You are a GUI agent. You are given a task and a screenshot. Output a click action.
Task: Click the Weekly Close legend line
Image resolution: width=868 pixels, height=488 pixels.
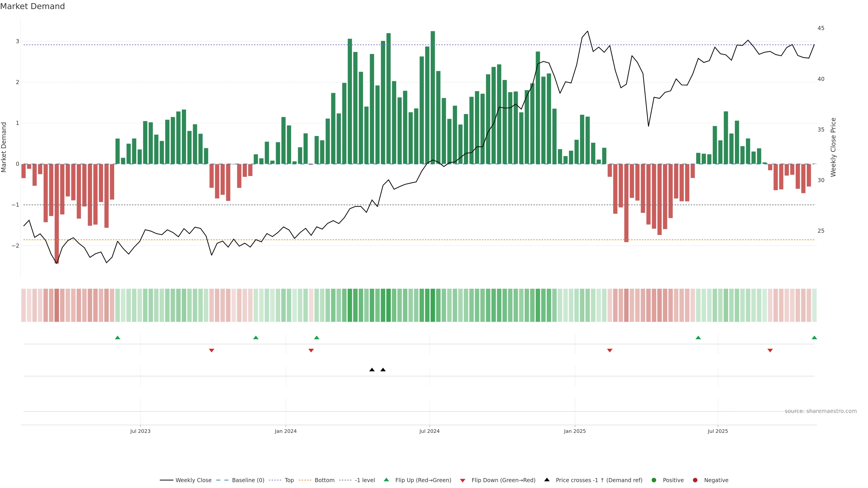166,480
